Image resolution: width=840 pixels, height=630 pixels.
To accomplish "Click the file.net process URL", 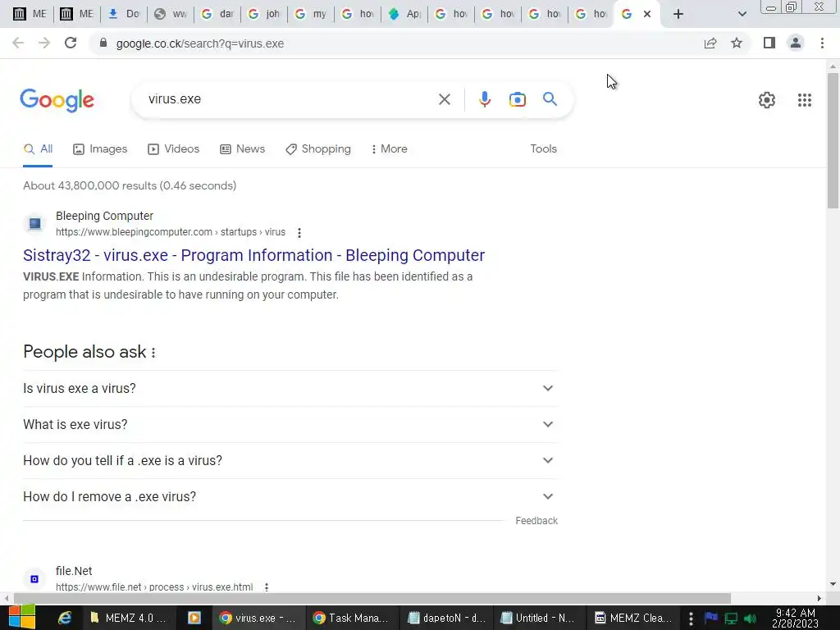I will point(154,587).
